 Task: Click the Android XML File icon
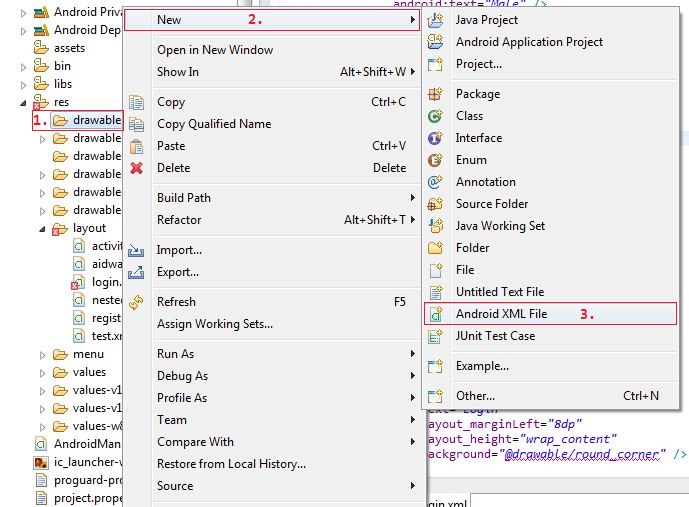(x=435, y=314)
